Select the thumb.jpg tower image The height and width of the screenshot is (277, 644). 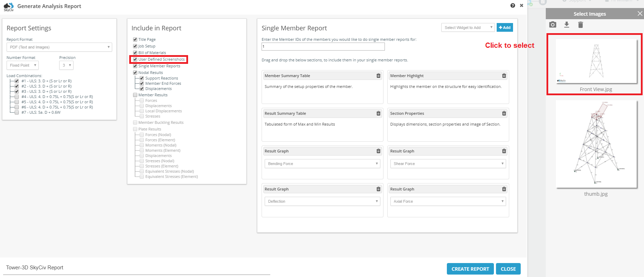(596, 144)
